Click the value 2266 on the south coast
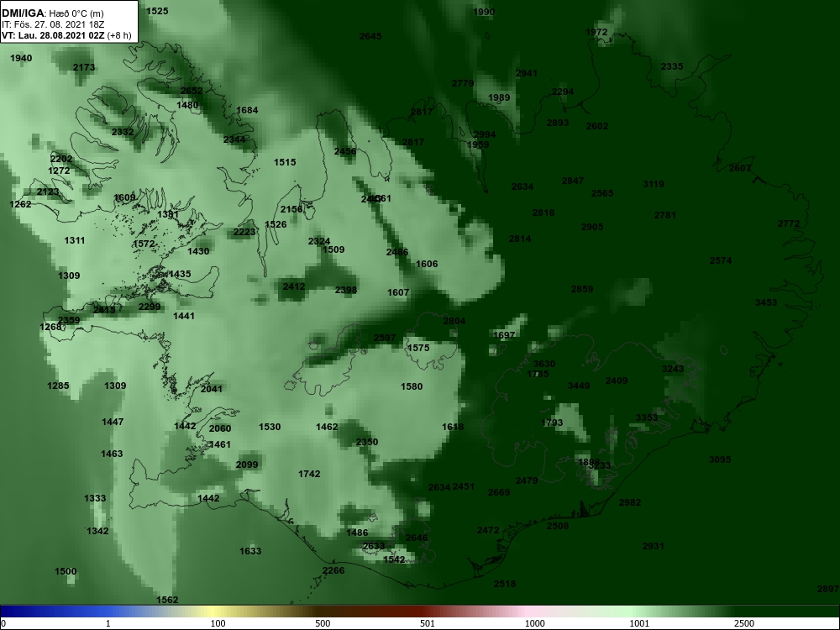 (333, 570)
